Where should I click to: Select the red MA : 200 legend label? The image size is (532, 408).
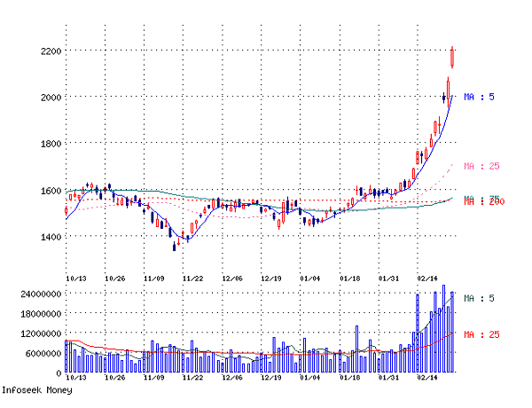point(484,202)
